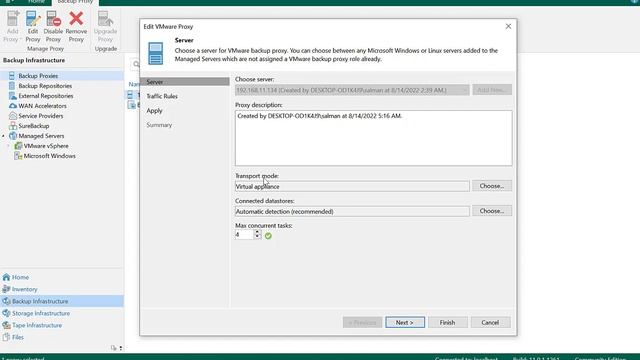Click the Microsoft Windows server icon
This screenshot has width=640, height=360.
click(x=18, y=156)
